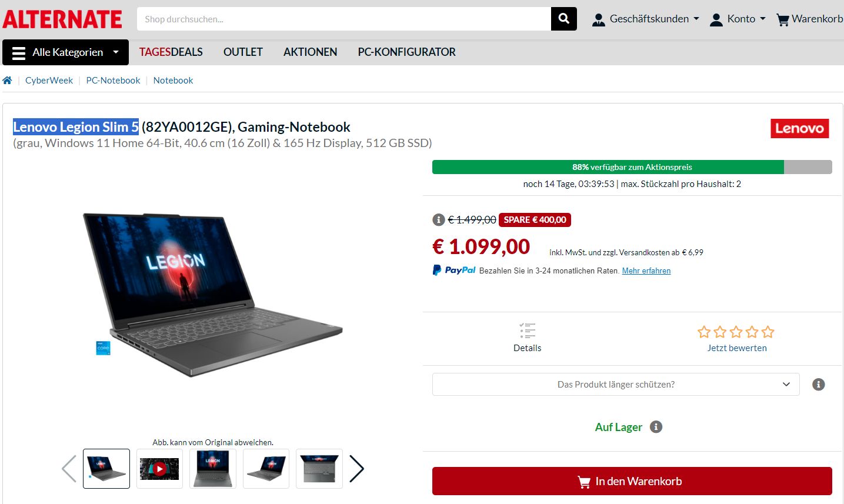The width and height of the screenshot is (844, 504).
Task: Go to home via breadcrumb house icon
Action: (7, 81)
